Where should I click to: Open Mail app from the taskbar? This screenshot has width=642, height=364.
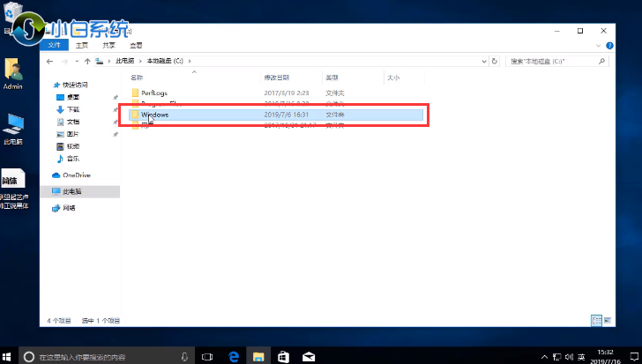point(309,357)
